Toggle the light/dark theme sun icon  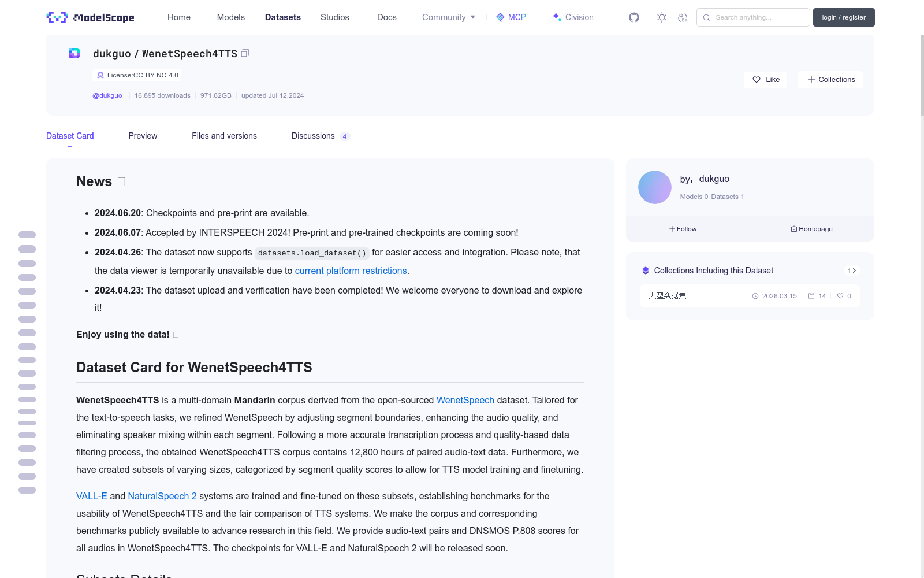(x=662, y=17)
